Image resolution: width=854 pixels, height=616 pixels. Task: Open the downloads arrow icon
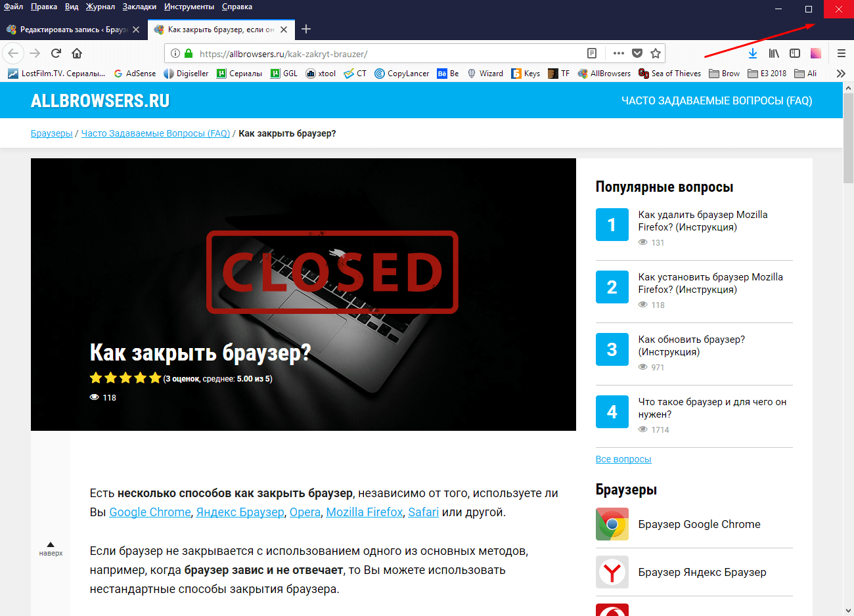tap(753, 53)
